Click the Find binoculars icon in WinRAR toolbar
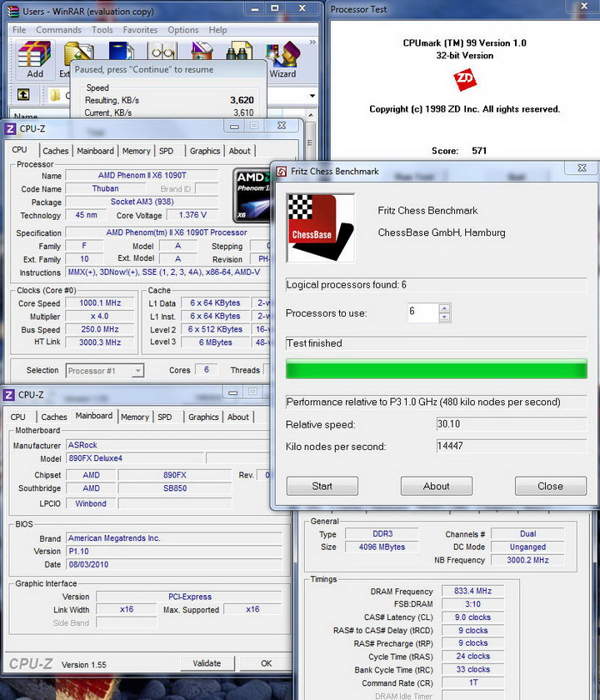 (x=239, y=51)
